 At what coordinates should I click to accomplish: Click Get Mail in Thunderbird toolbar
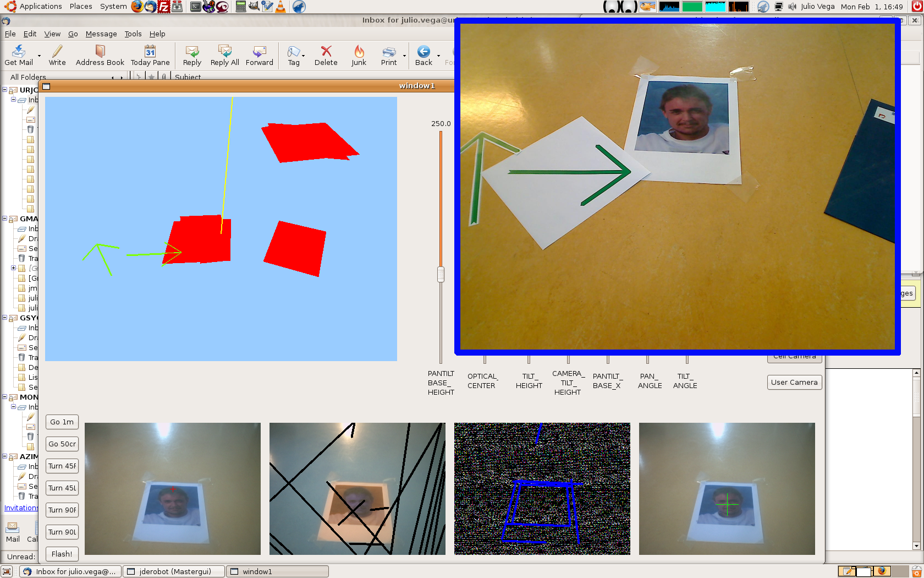click(x=19, y=56)
